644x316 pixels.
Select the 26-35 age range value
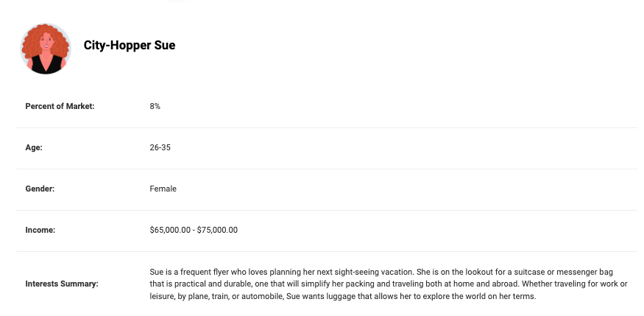[160, 147]
